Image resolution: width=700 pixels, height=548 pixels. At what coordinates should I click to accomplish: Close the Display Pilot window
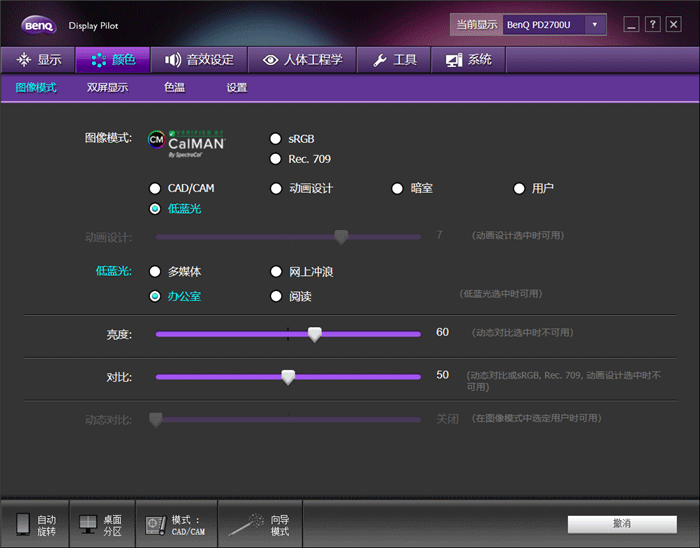coord(674,24)
